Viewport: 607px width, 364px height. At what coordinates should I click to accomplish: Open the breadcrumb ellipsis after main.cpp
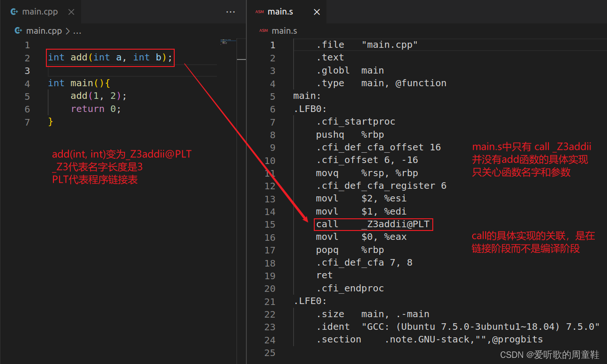point(77,31)
